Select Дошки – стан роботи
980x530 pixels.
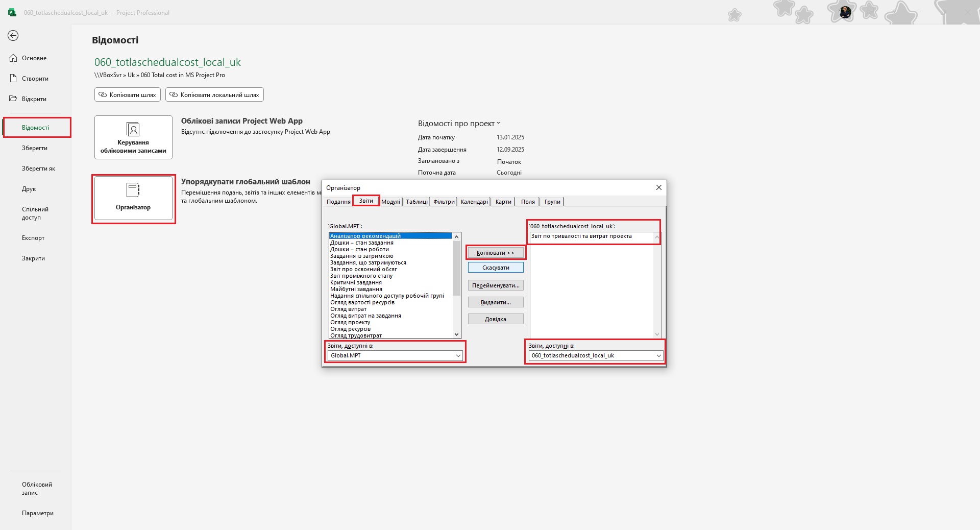tap(390, 249)
